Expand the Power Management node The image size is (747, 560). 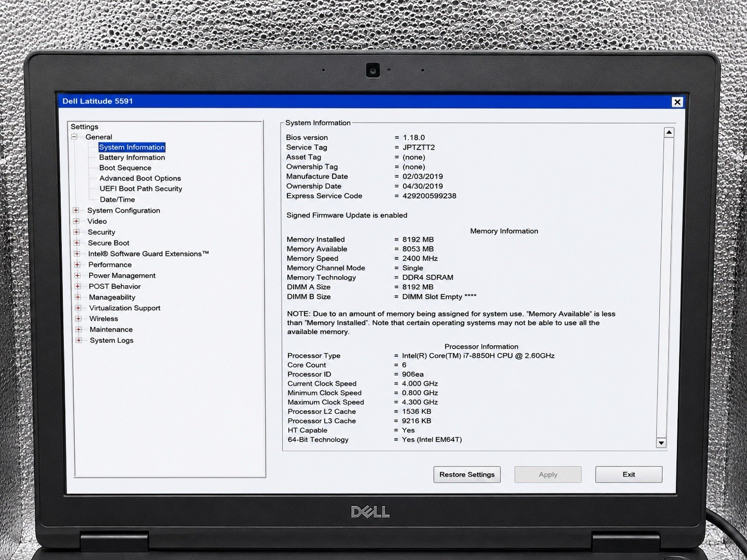[77, 275]
